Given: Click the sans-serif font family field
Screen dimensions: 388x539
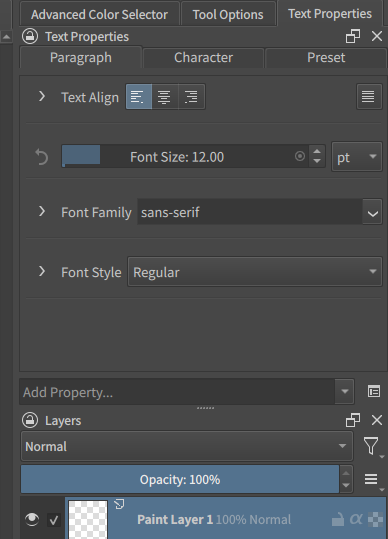Looking at the screenshot, I should (x=250, y=212).
